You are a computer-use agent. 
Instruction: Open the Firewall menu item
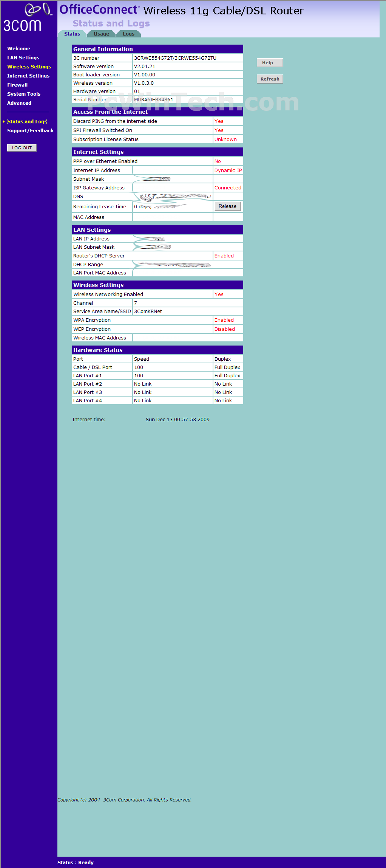(17, 85)
